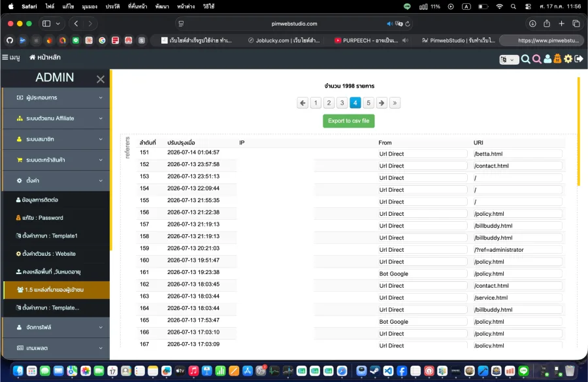The height and width of the screenshot is (382, 588).
Task: Open the yellow gear settings icon
Action: click(568, 59)
